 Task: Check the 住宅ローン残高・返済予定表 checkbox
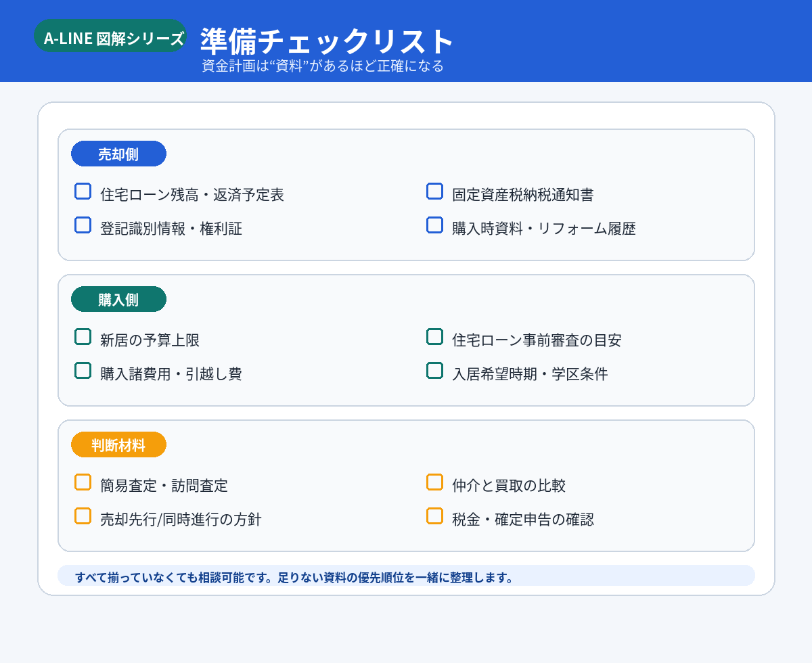point(83,191)
